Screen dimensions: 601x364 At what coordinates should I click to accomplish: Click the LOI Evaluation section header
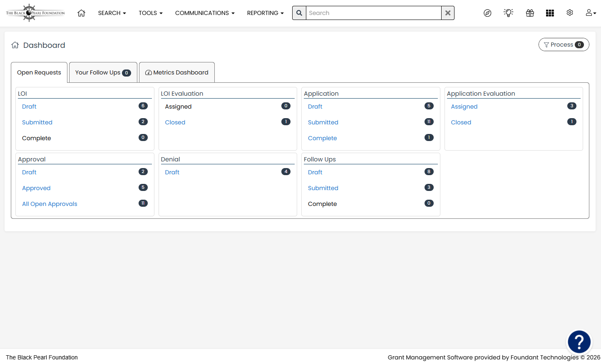pyautogui.click(x=182, y=94)
